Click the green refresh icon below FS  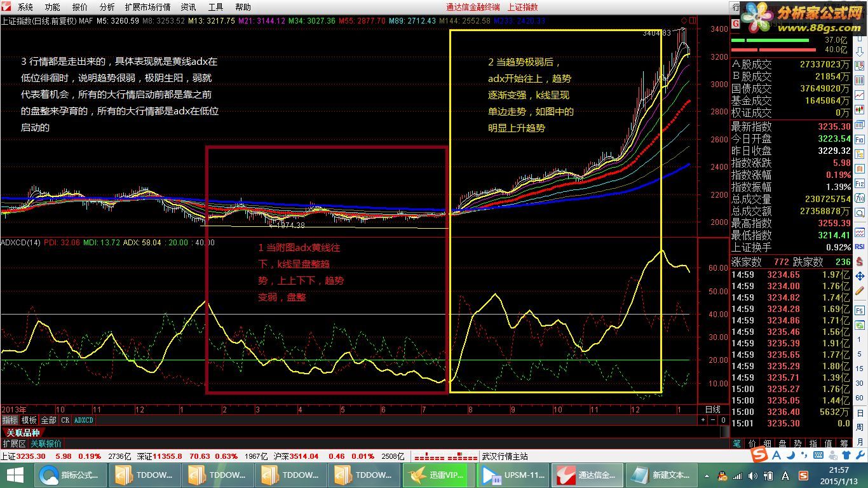(860, 325)
